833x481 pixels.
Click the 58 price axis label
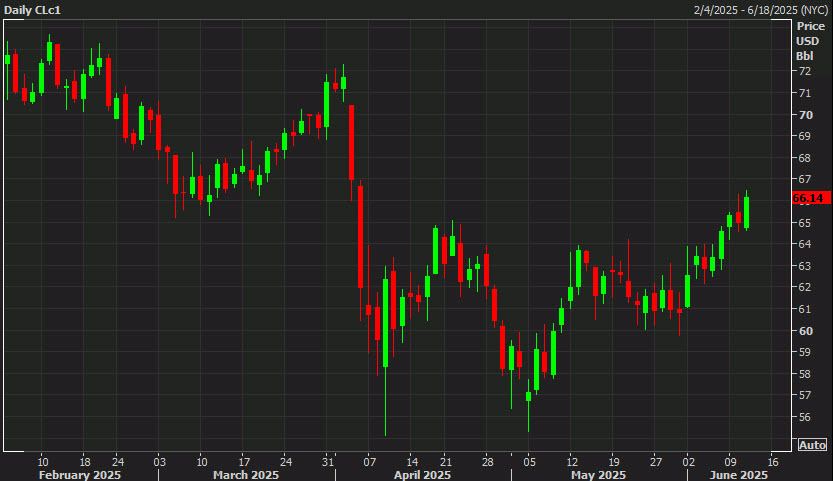click(805, 374)
